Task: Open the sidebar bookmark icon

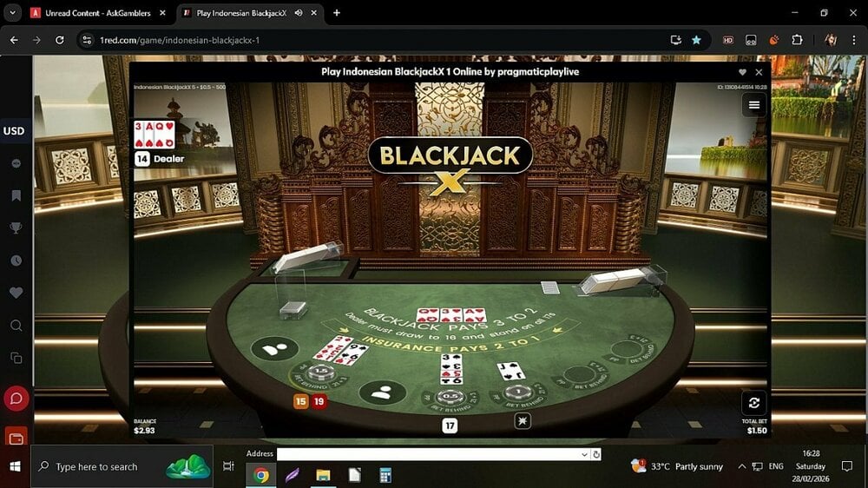Action: pyautogui.click(x=16, y=195)
